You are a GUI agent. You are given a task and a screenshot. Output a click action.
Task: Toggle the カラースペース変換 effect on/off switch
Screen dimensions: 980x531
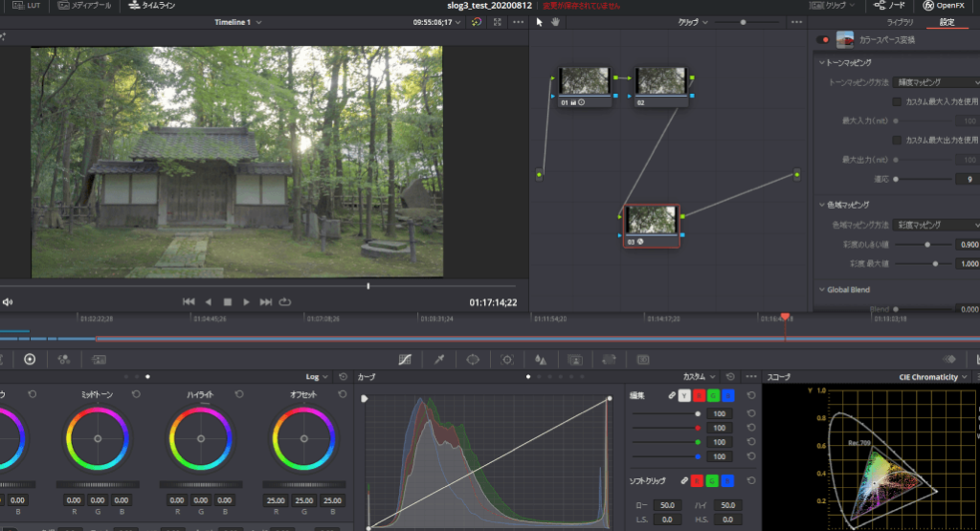pyautogui.click(x=822, y=40)
